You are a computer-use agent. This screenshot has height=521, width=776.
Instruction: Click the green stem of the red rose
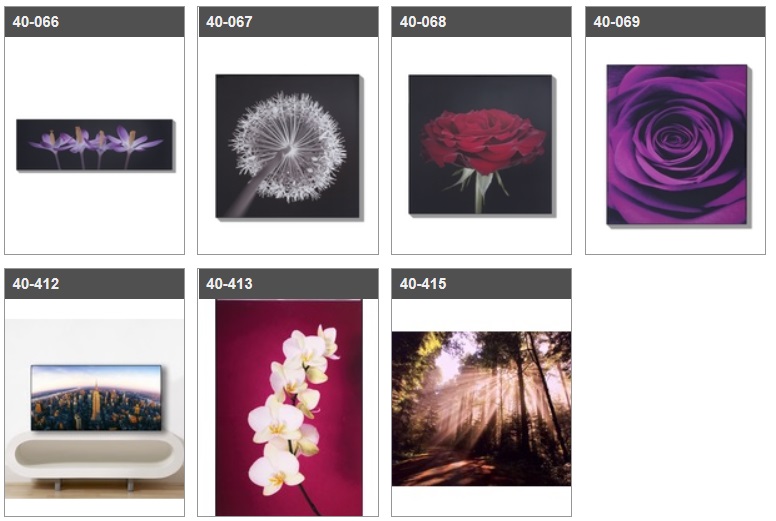[x=479, y=192]
